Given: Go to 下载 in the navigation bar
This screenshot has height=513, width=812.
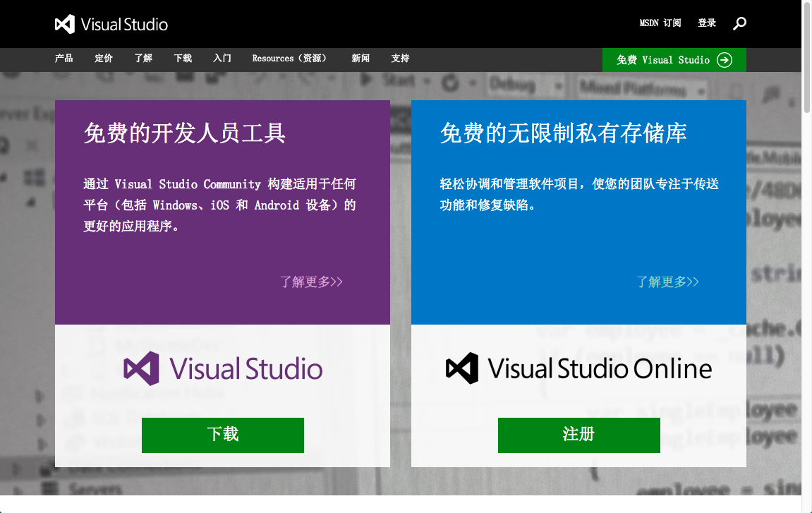Looking at the screenshot, I should (183, 58).
